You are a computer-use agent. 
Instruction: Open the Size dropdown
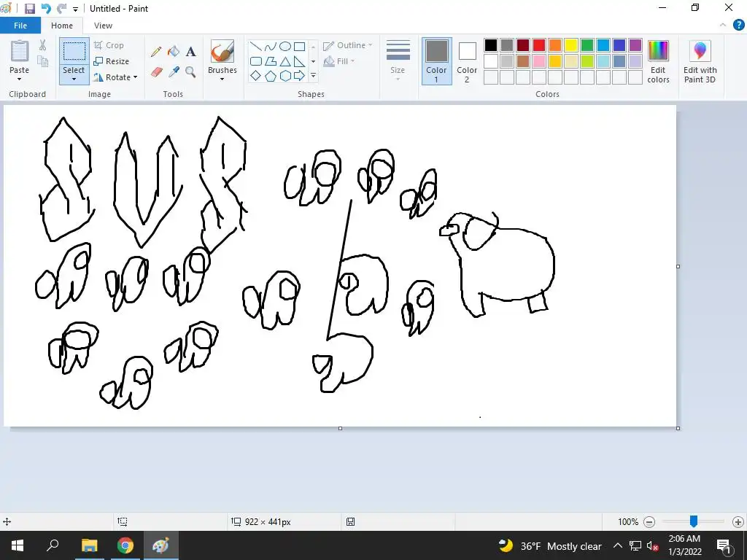point(398,61)
